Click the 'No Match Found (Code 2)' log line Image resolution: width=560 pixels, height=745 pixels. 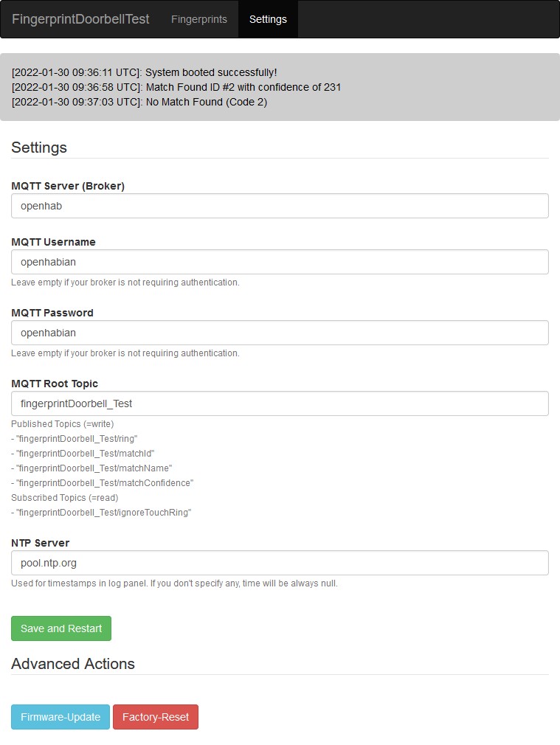pyautogui.click(x=139, y=102)
